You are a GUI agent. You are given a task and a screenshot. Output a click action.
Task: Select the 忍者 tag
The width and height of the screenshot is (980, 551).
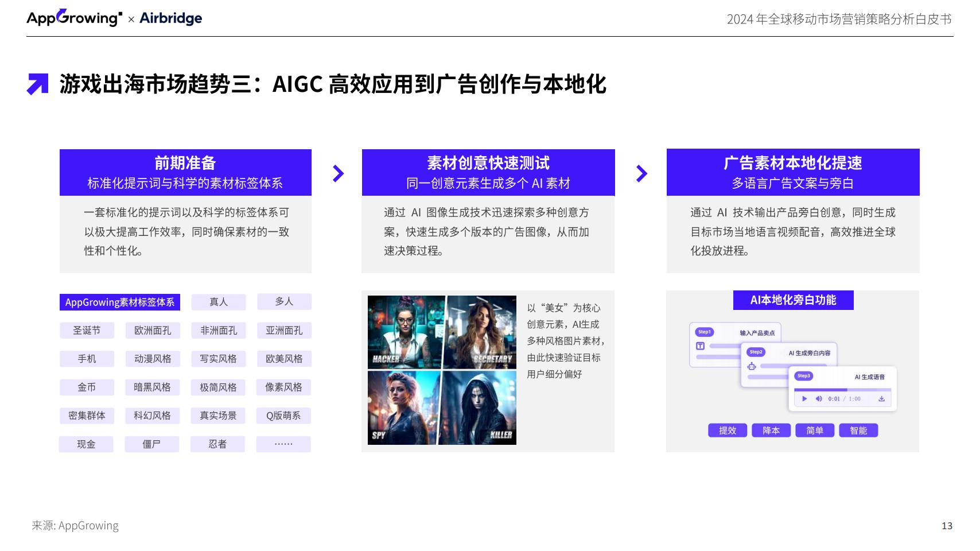click(x=217, y=444)
